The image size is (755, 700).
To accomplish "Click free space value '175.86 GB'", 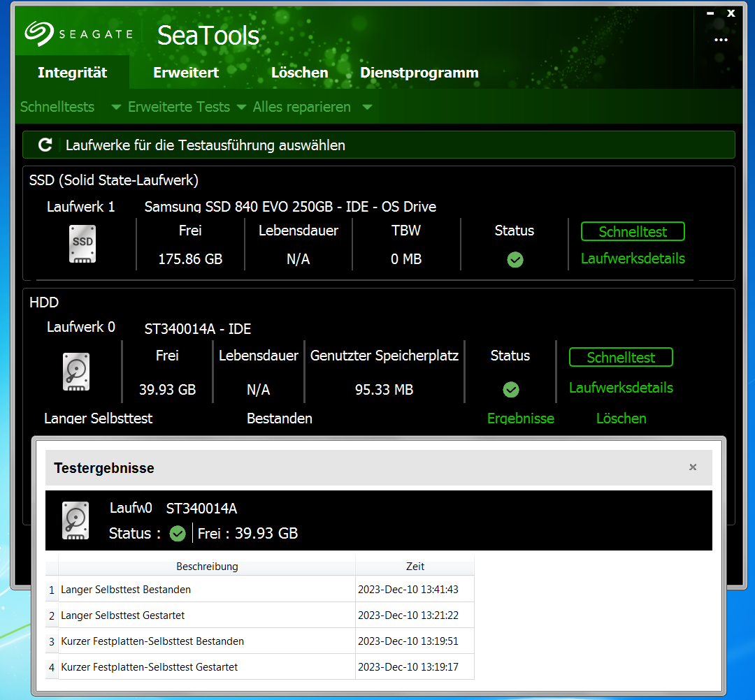I will tap(190, 258).
